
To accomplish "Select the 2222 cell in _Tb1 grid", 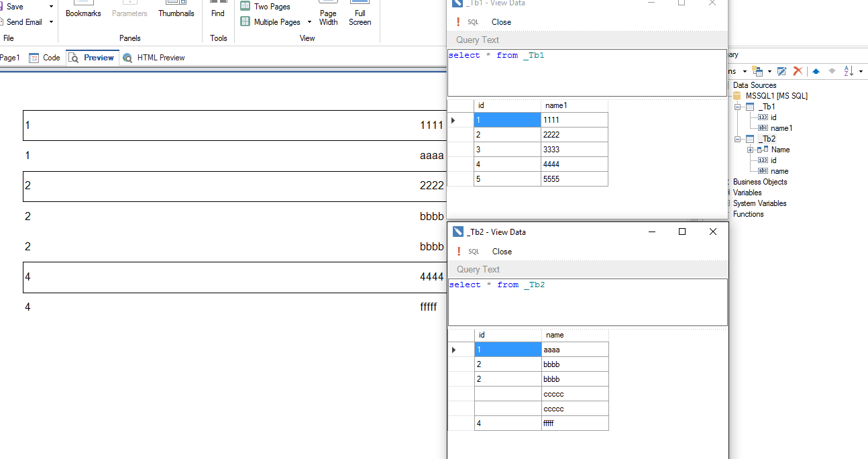I will [x=574, y=135].
